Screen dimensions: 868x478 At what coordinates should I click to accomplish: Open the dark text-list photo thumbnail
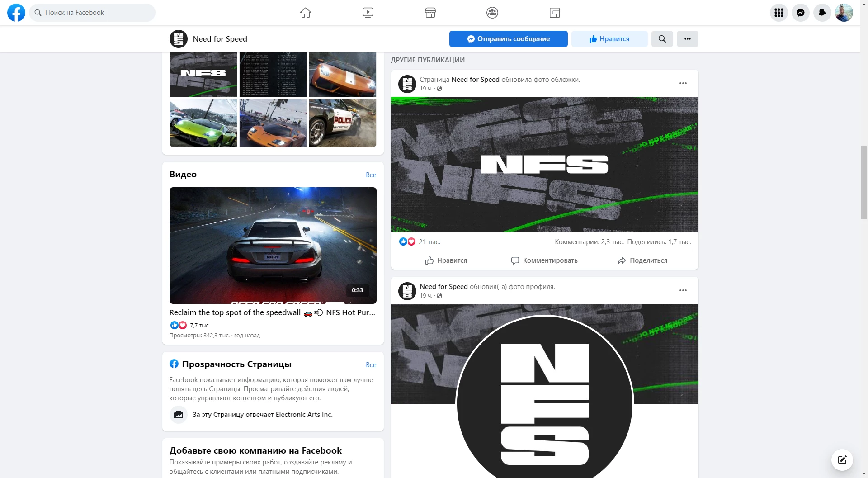point(273,75)
